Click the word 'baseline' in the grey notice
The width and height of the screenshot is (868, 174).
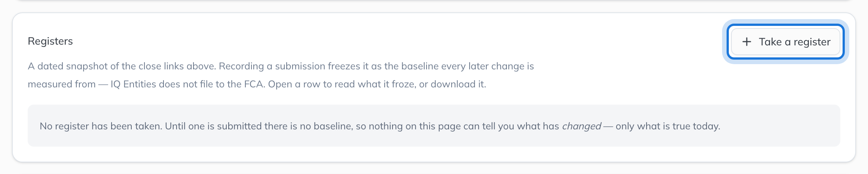click(333, 126)
